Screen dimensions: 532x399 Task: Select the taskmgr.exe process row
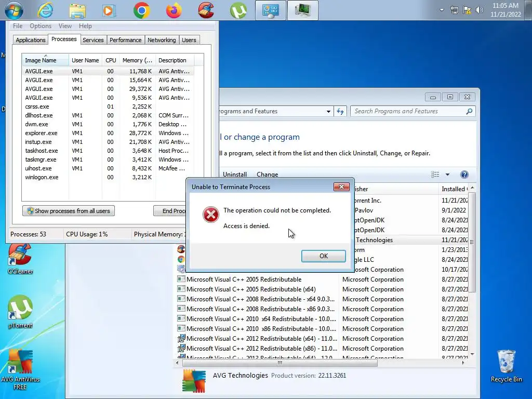[x=108, y=159]
